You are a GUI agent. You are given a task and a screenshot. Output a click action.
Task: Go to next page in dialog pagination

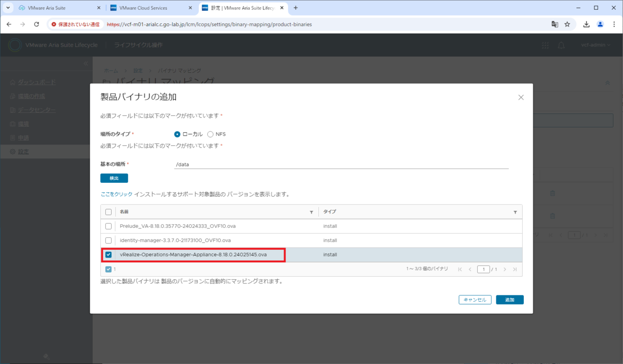click(x=505, y=269)
